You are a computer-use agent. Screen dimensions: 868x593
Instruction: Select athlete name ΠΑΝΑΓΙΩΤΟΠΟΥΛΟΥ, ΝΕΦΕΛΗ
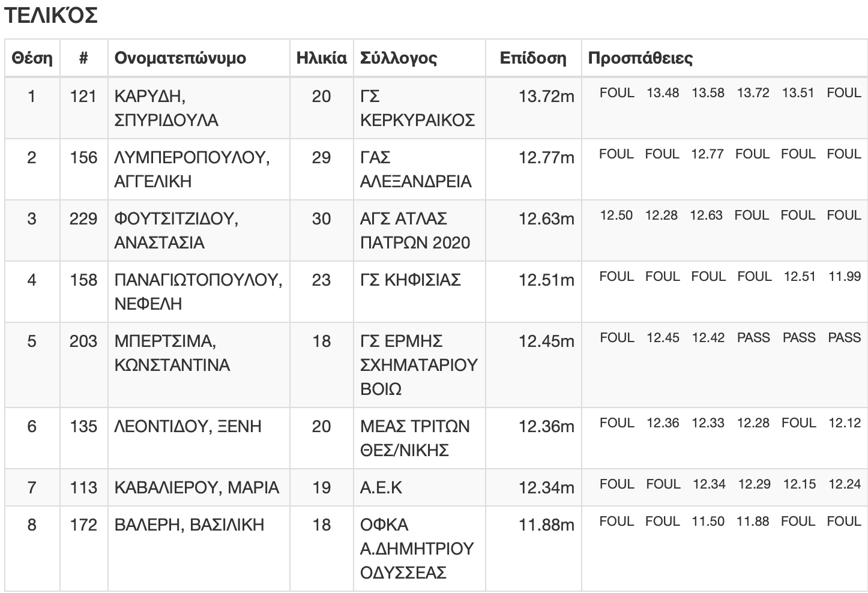(x=198, y=292)
